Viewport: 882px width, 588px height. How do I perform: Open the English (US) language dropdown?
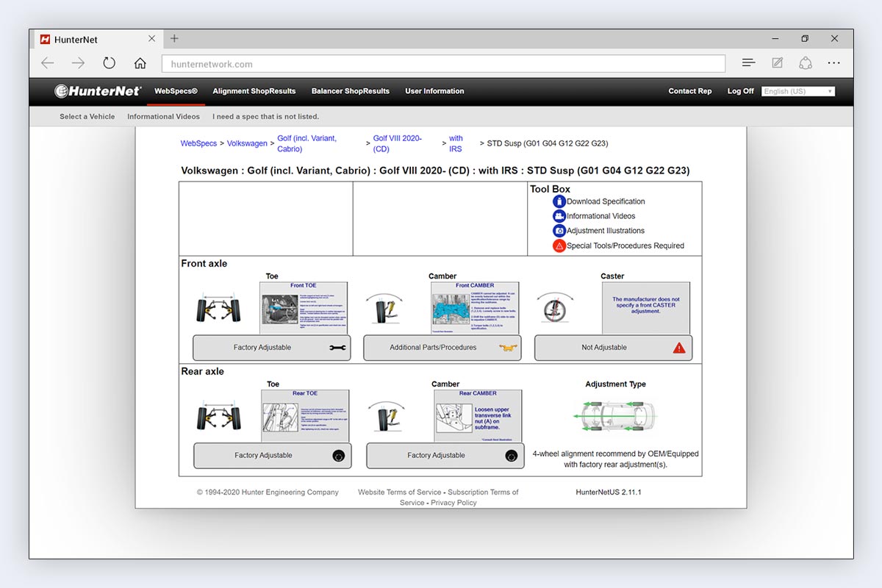[798, 91]
